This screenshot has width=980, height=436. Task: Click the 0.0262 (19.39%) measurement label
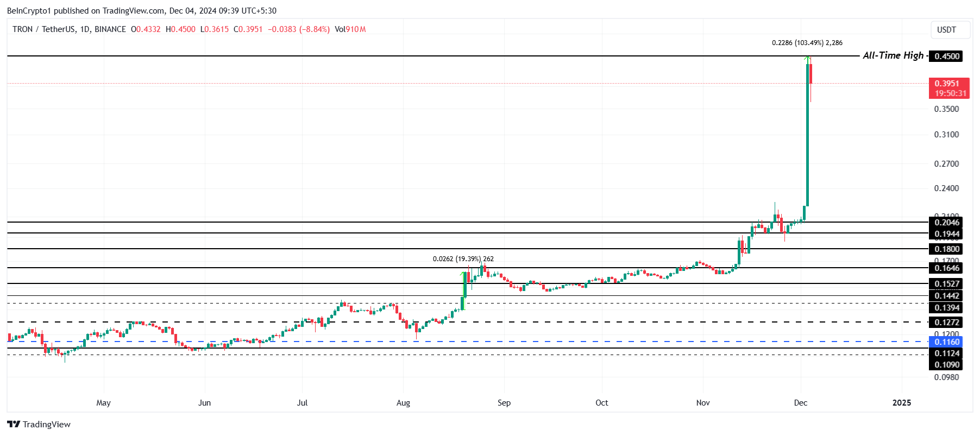pos(463,259)
